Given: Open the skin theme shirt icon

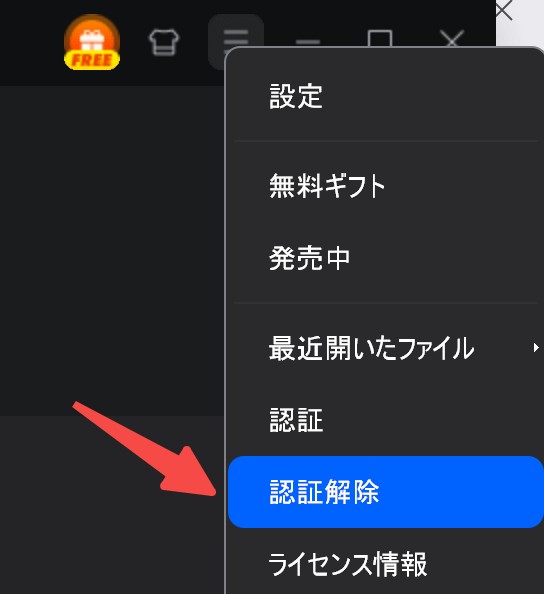Looking at the screenshot, I should pyautogui.click(x=164, y=42).
